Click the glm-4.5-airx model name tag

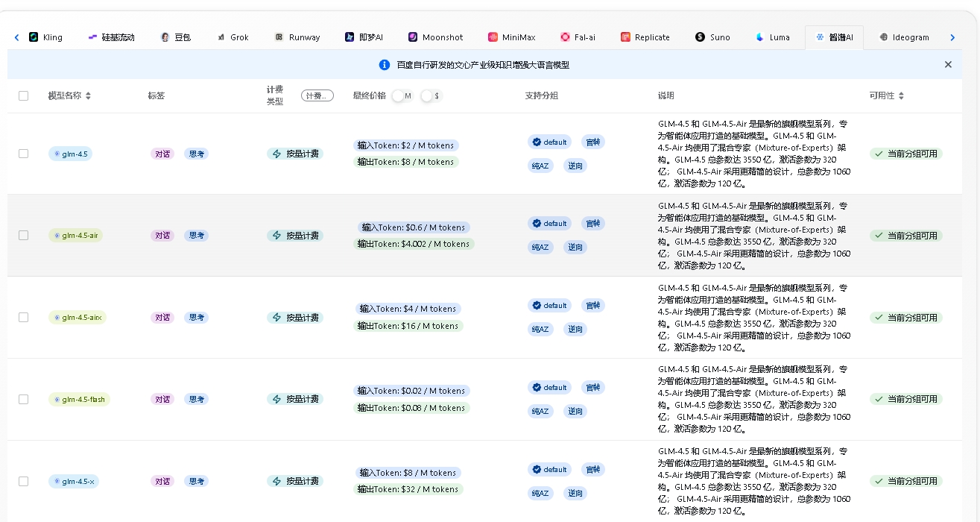(x=78, y=318)
